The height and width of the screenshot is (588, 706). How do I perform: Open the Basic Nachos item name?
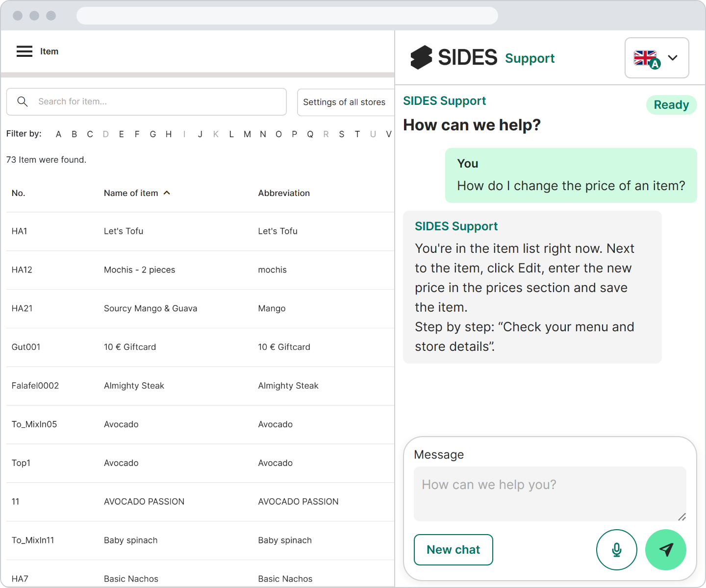131,579
